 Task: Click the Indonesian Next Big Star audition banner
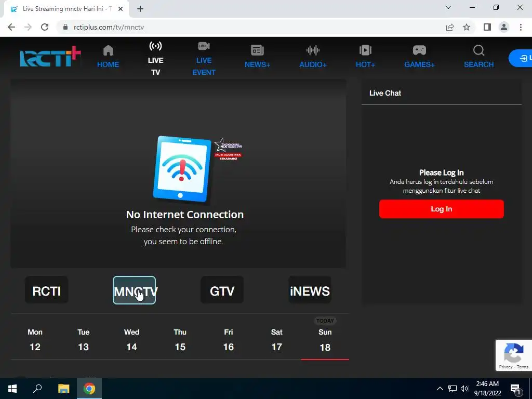click(x=228, y=149)
